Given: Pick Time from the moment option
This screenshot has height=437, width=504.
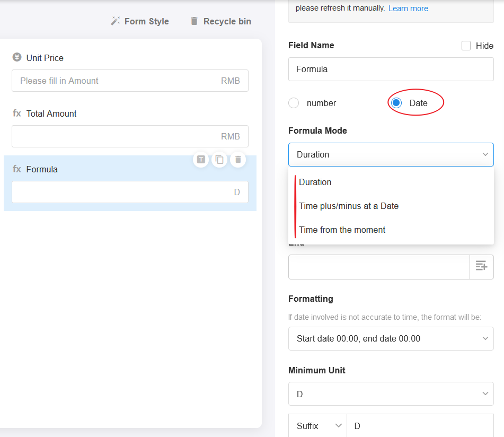Looking at the screenshot, I should (x=342, y=230).
